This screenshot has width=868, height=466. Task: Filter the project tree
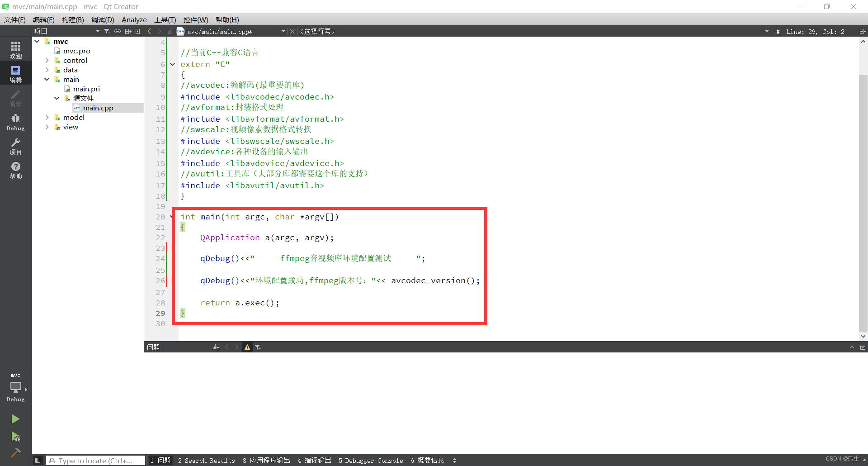pos(107,31)
